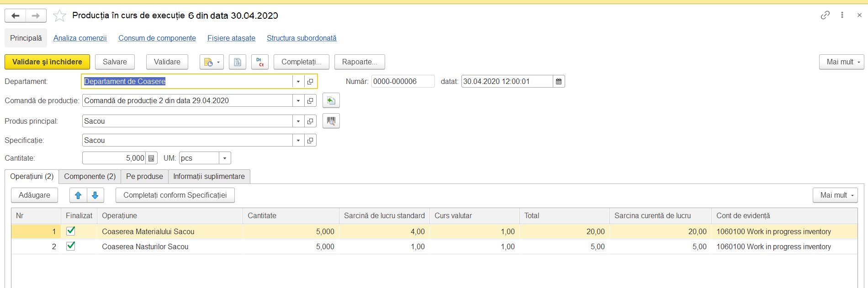
Task: Expand Specificație dropdown
Action: click(298, 141)
